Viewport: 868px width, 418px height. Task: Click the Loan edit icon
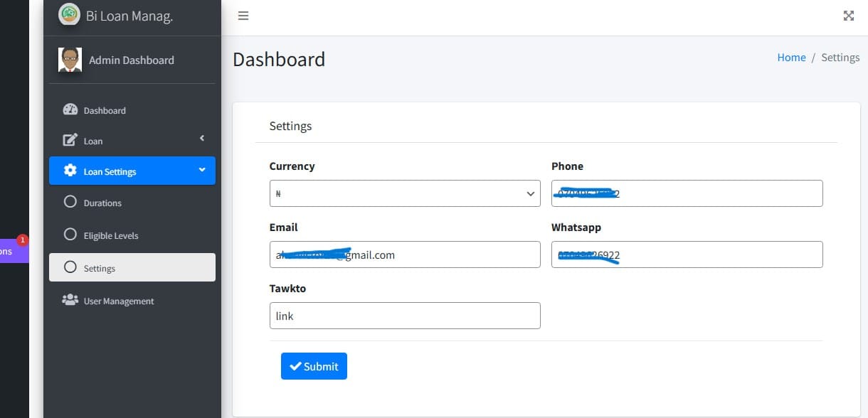coord(70,140)
